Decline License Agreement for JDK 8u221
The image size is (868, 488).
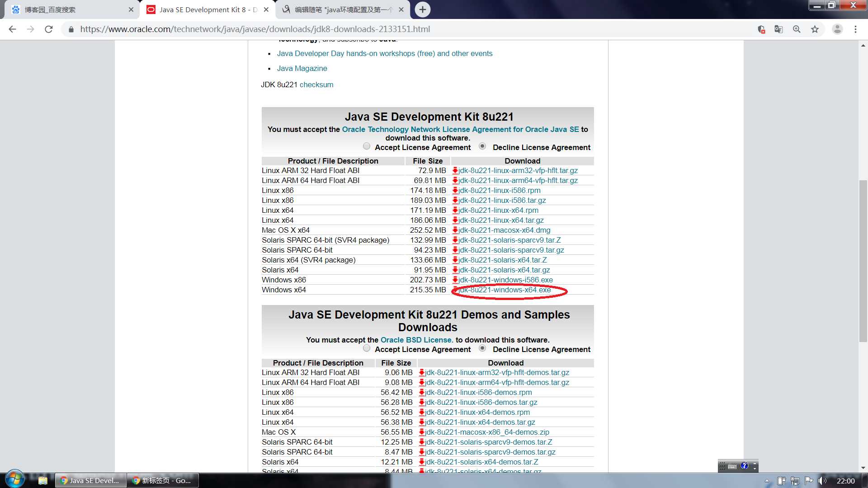click(x=482, y=146)
